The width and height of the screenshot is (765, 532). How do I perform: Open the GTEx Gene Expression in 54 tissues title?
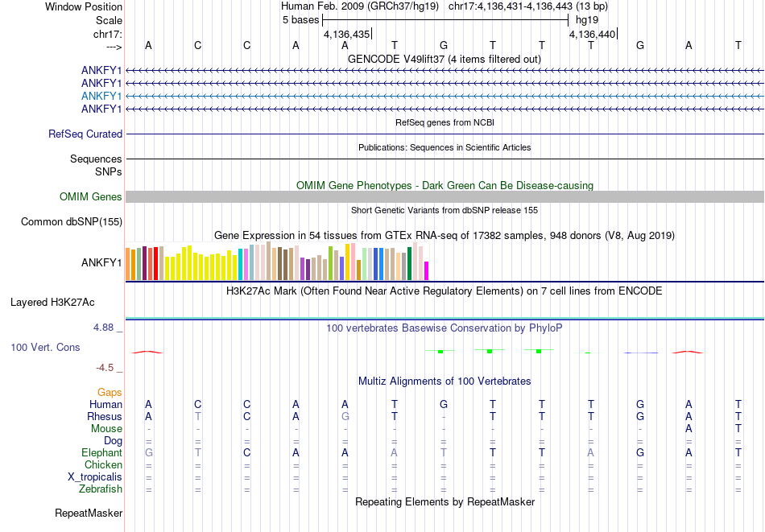(445, 236)
